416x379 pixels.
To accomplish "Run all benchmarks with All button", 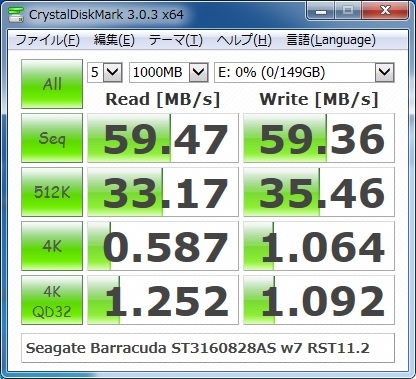I will click(52, 84).
